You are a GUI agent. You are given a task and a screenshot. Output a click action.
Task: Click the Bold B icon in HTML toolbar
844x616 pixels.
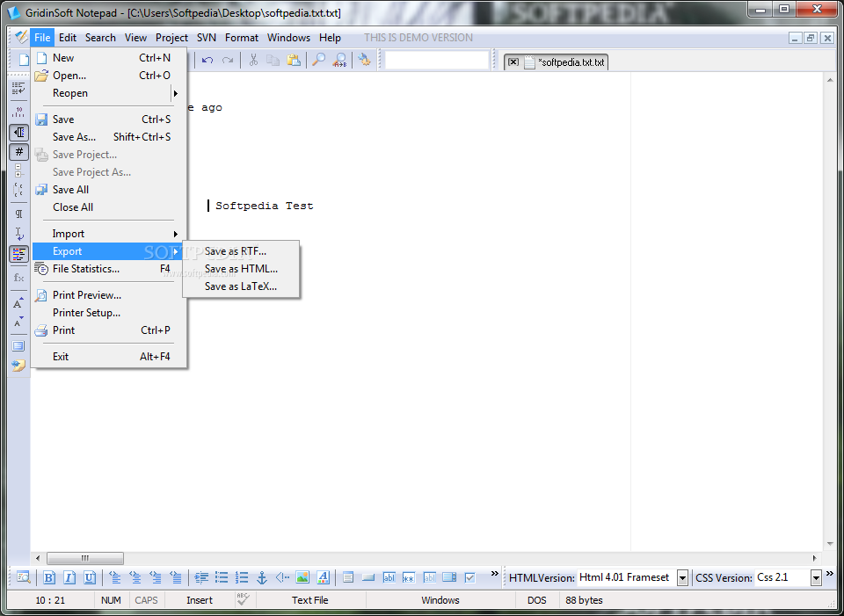click(49, 578)
